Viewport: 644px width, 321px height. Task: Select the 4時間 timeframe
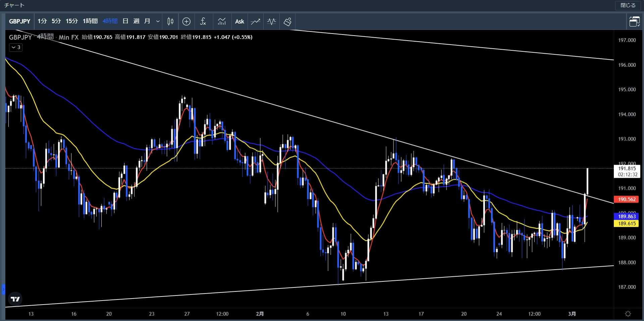pos(110,21)
